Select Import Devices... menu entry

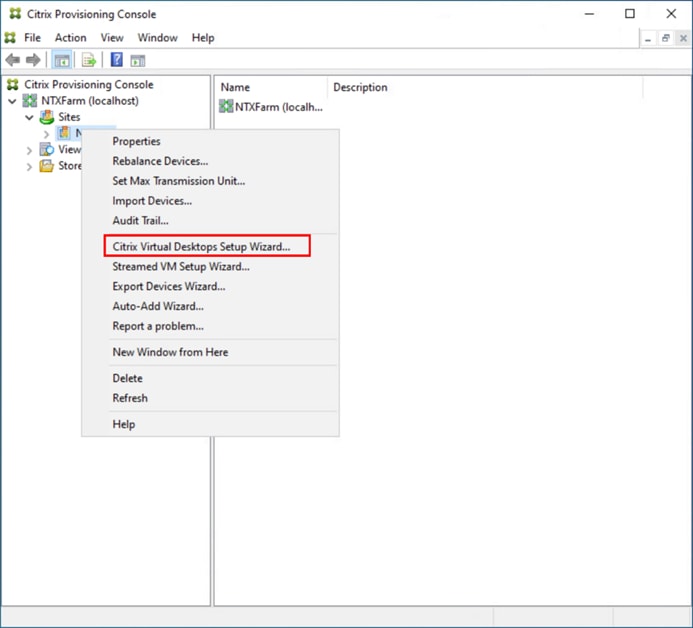(x=210, y=201)
